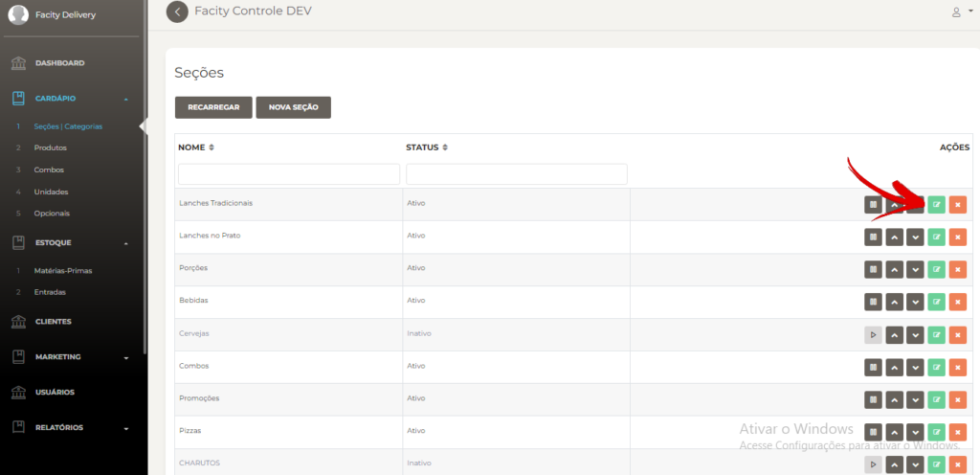The width and height of the screenshot is (980, 475).
Task: Edit the Lanches no Prato section
Action: [936, 237]
